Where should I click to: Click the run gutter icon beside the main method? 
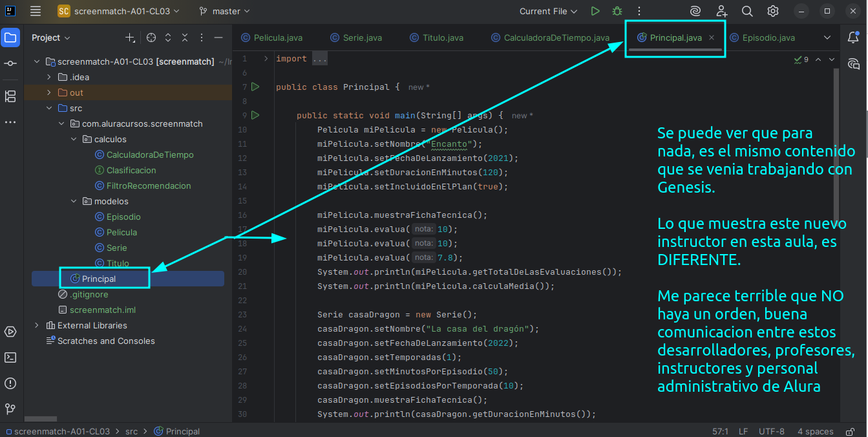(x=255, y=115)
